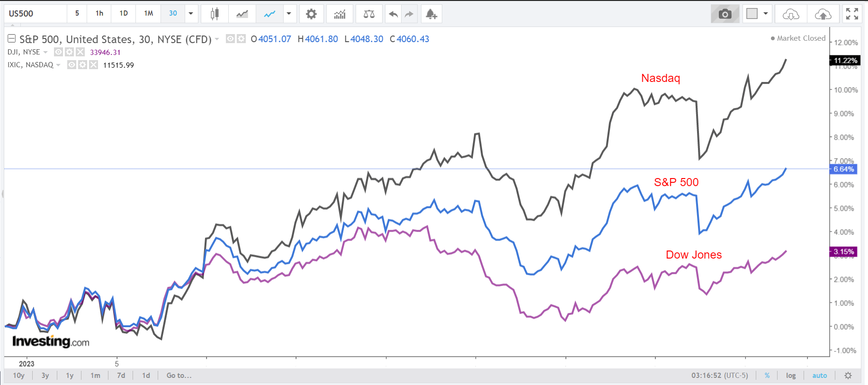Click the 2023 label on time axis
The width and height of the screenshot is (868, 385).
click(x=27, y=364)
